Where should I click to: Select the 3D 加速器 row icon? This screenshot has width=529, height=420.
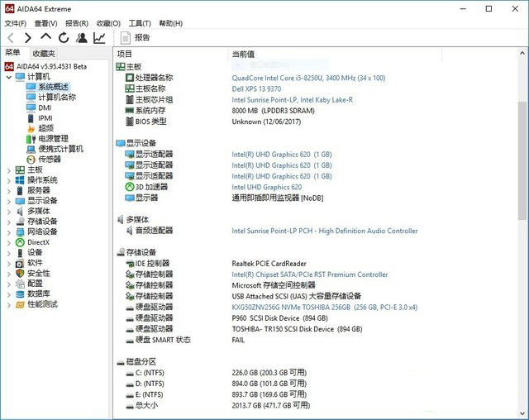[x=130, y=187]
